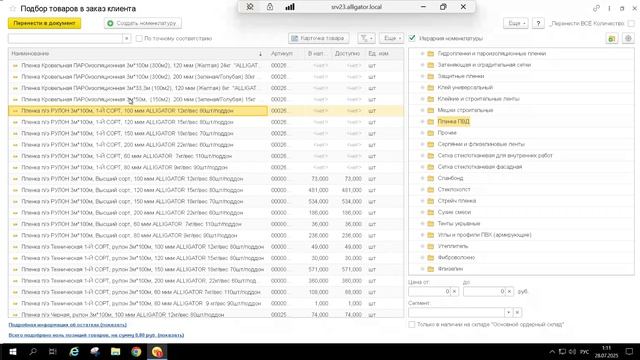
Task: Open Task View on the taskbar
Action: click(x=53, y=352)
